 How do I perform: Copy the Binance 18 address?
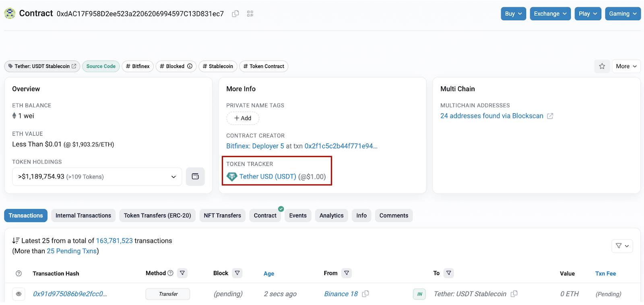(365, 294)
